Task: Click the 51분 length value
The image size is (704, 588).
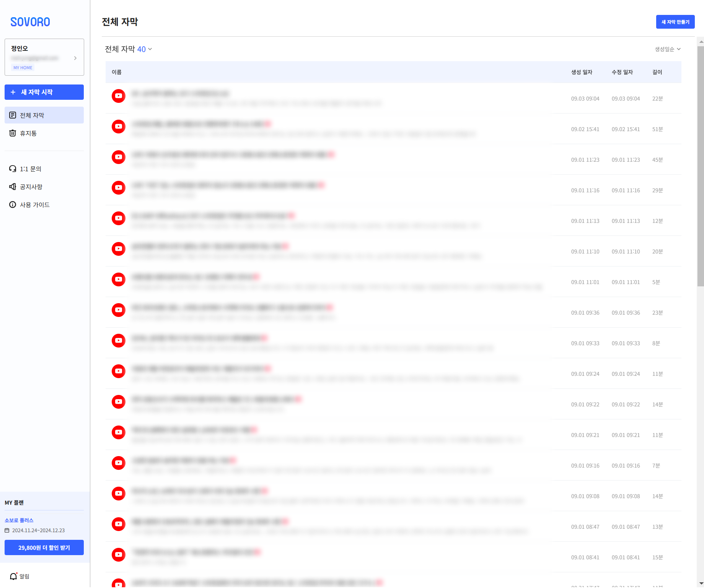Action: [x=657, y=129]
